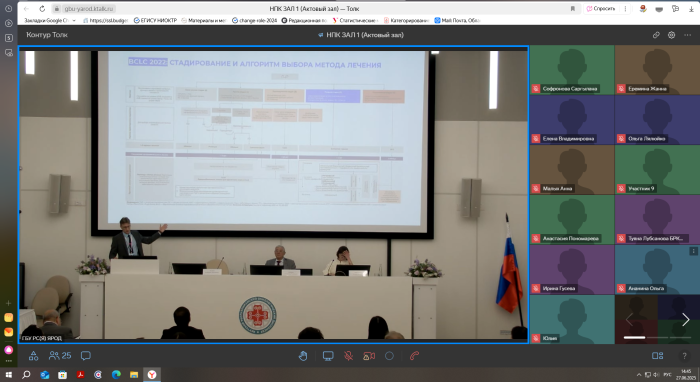700x382 pixels.
Task: Unmute the microphone
Action: (349, 356)
